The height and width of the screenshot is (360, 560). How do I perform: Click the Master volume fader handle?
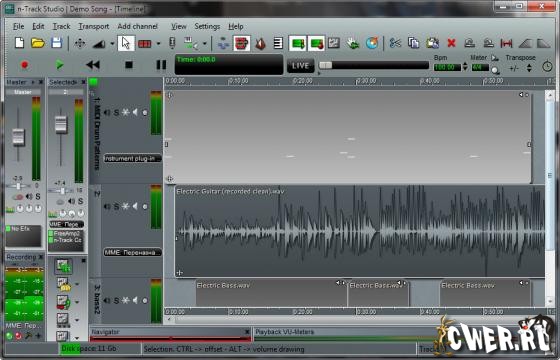18,137
